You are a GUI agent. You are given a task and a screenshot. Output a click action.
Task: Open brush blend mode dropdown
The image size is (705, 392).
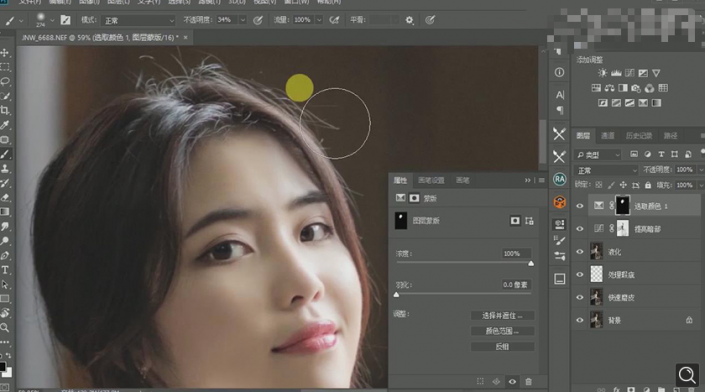(x=139, y=20)
